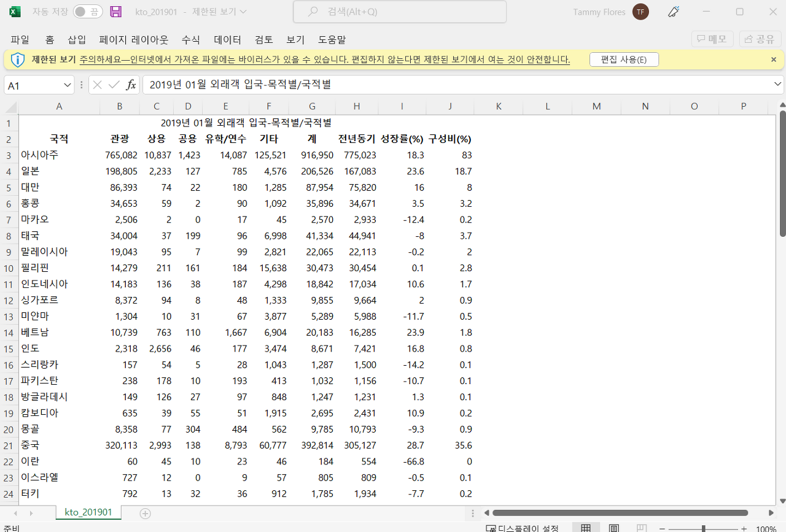Open the Name Box dropdown arrow
Viewport: 786px width, 532px height.
tap(68, 85)
